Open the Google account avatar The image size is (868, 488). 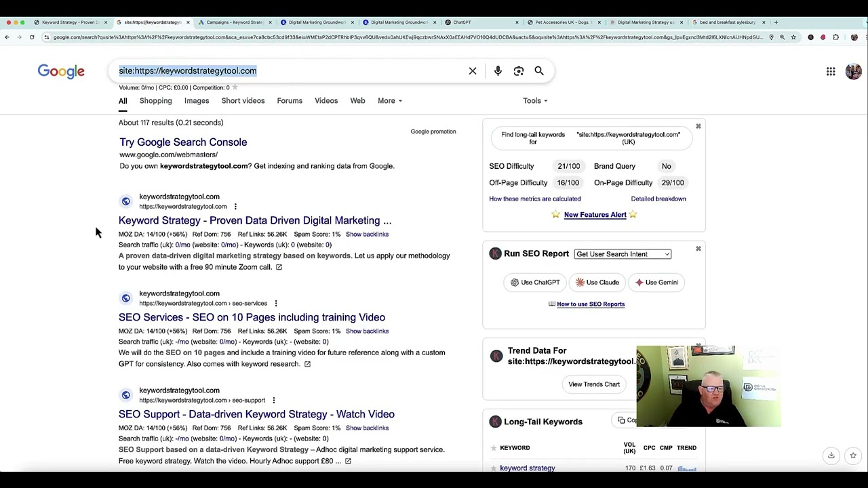coord(853,71)
